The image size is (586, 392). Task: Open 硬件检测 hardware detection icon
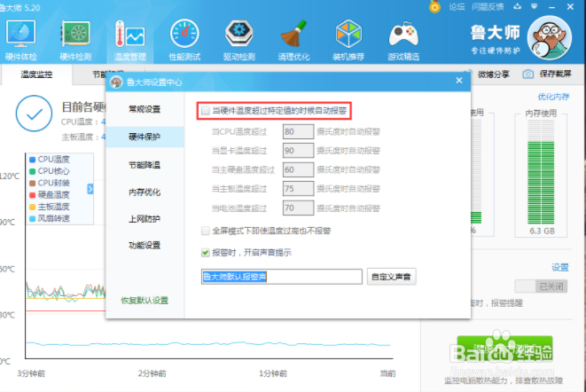point(76,34)
